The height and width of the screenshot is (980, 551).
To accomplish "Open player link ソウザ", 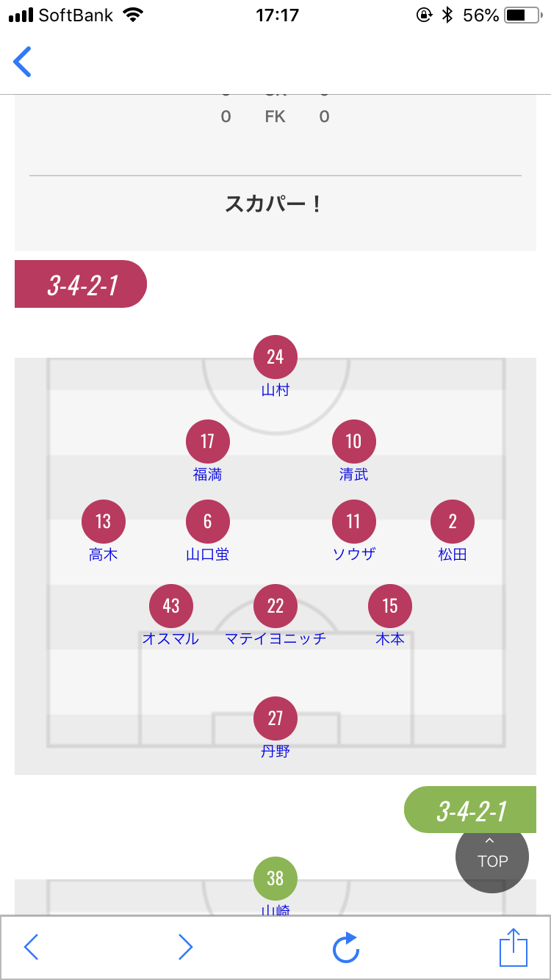I will coord(354,555).
